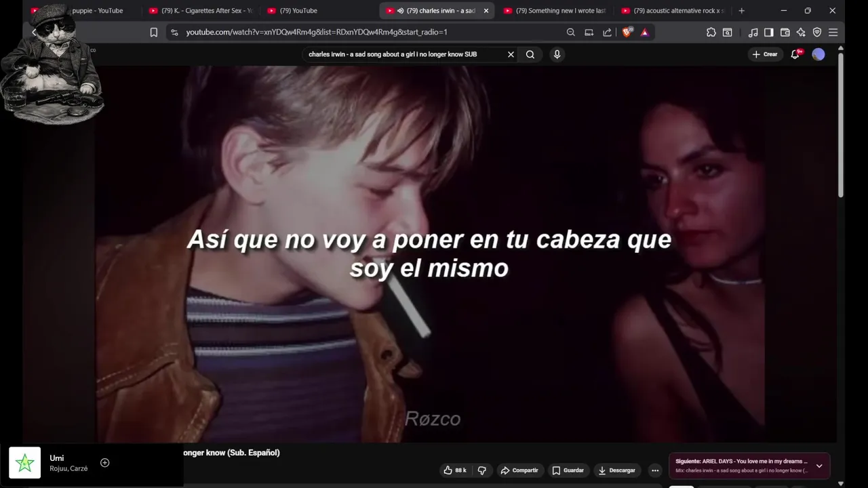Mute audio on charles irwin tab
868x488 pixels.
tap(401, 11)
